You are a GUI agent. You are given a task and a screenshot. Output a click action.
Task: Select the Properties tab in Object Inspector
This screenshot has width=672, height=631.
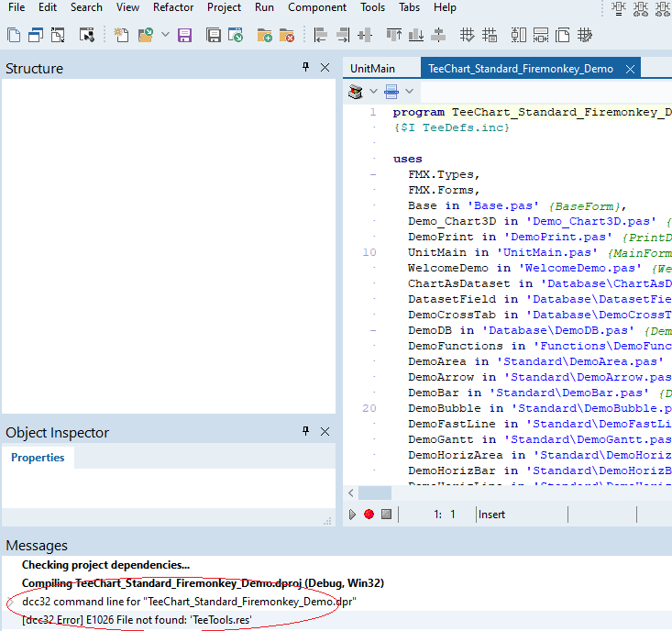coord(38,458)
